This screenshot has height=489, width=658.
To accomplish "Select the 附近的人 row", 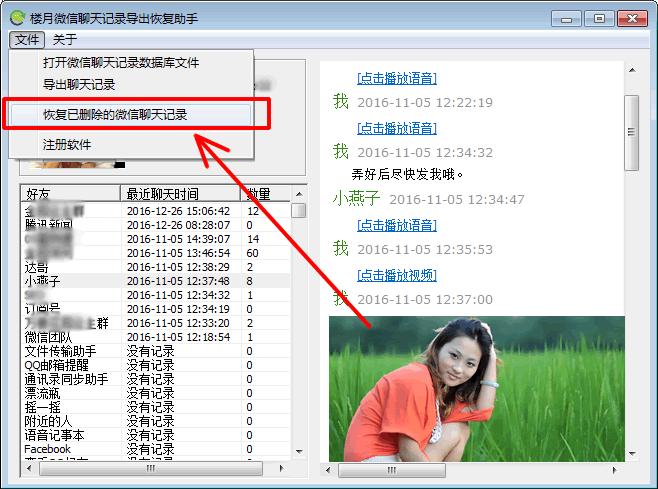I will click(x=155, y=421).
